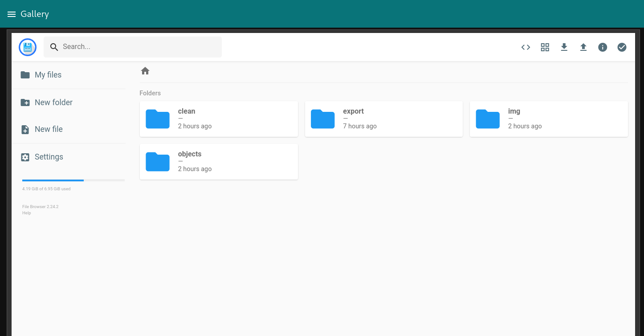Click the Help link
The image size is (644, 336).
(x=27, y=213)
